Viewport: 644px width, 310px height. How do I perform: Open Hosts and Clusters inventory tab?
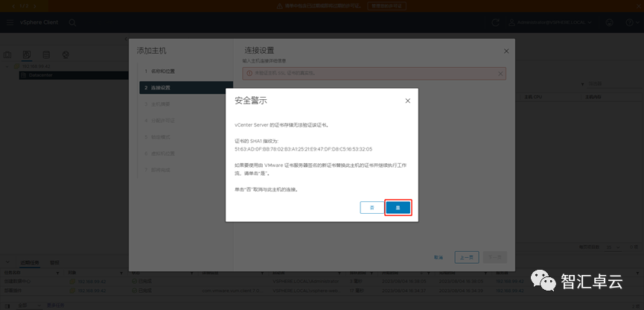pos(7,54)
